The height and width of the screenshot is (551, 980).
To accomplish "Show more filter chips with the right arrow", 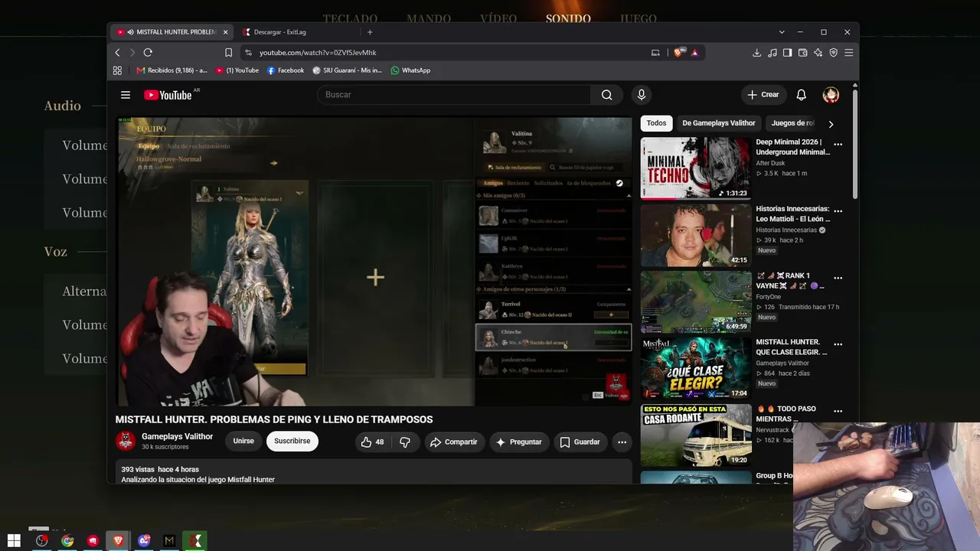I will tap(831, 123).
